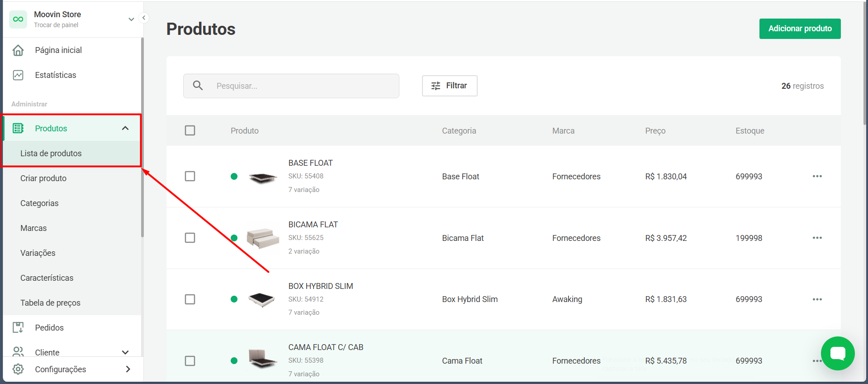Image resolution: width=868 pixels, height=384 pixels.
Task: Check the CAMA FLOAT C/ CAB row checkbox
Action: (x=190, y=361)
